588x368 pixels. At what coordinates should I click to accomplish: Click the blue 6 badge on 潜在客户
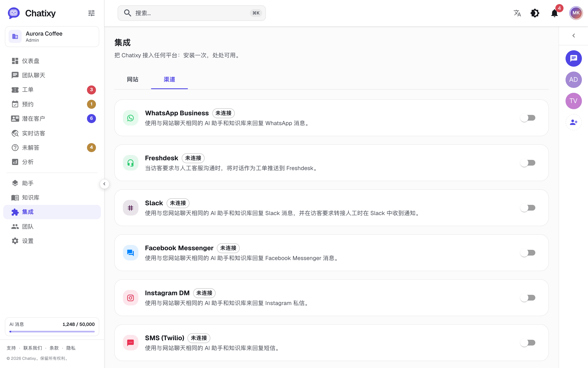[91, 119]
